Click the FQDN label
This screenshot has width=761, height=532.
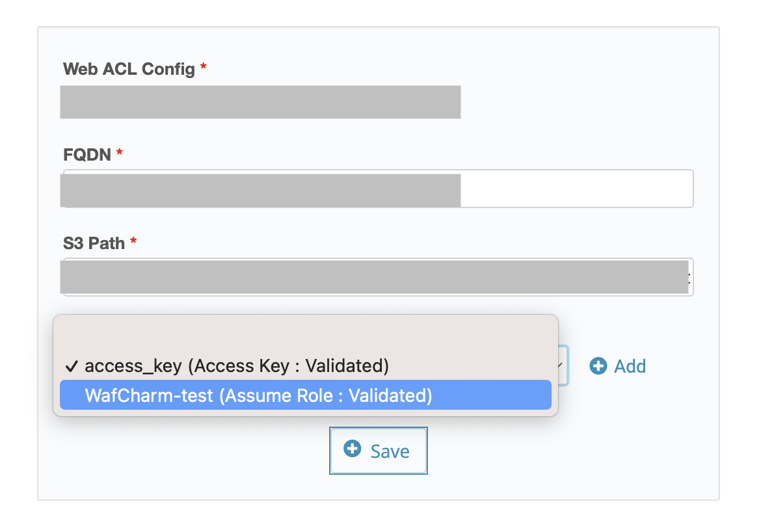click(x=87, y=155)
